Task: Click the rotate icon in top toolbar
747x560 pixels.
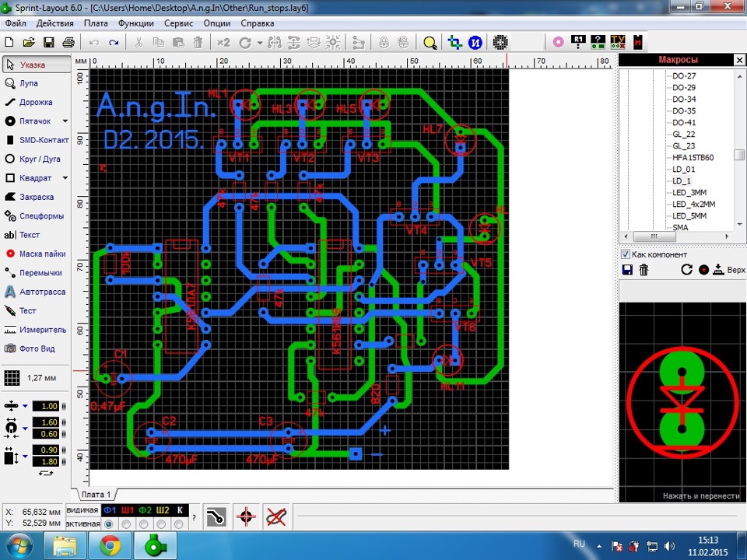Action: (x=245, y=43)
